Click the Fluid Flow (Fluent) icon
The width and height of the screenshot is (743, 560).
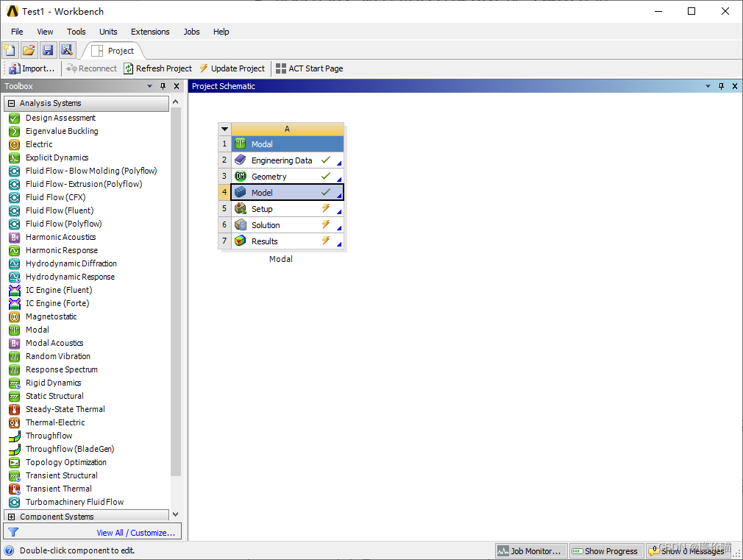click(14, 210)
